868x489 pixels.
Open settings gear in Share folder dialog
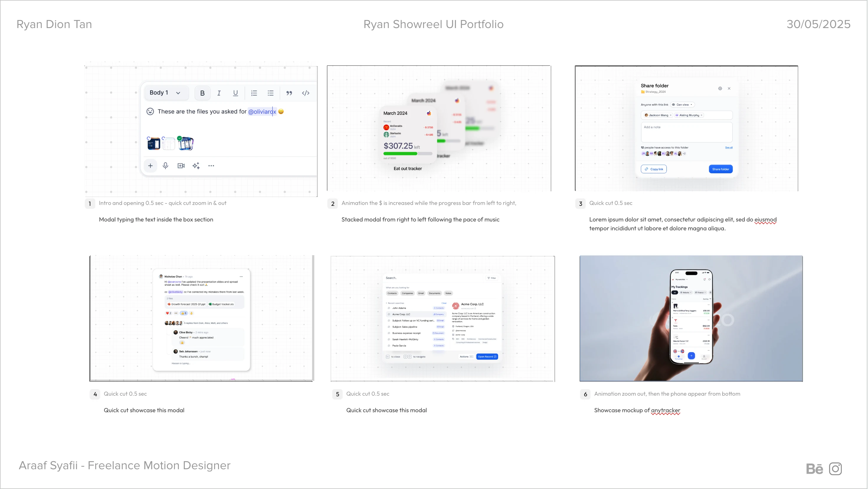(720, 88)
